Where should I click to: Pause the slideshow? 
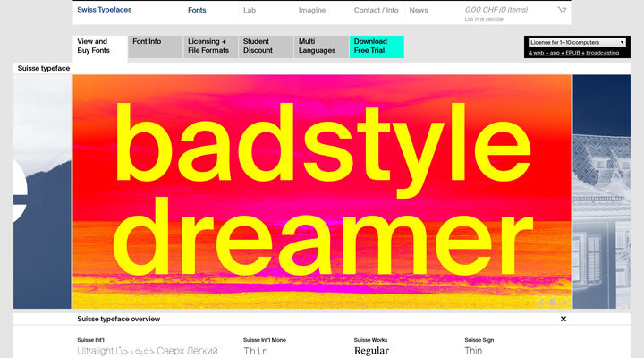(553, 303)
